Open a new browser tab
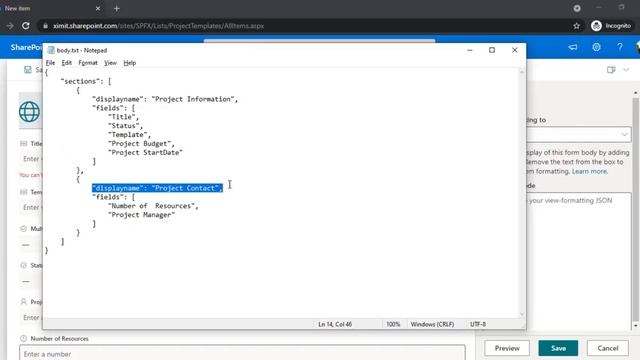The height and width of the screenshot is (360, 640). click(117, 8)
